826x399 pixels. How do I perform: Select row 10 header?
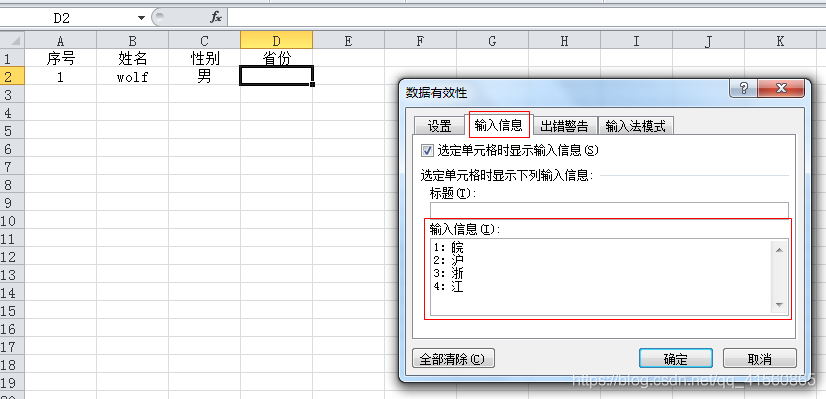tap(12, 221)
